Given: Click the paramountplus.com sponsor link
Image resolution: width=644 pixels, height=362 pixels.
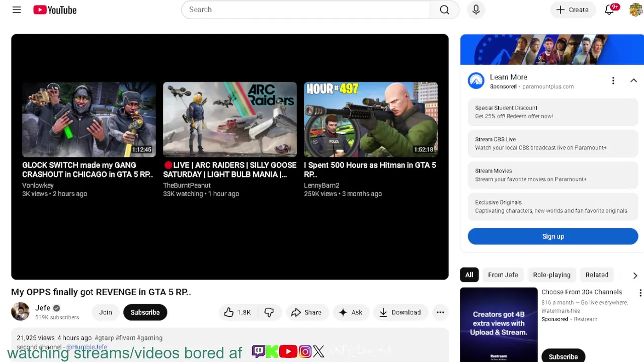Looking at the screenshot, I should pos(547,86).
